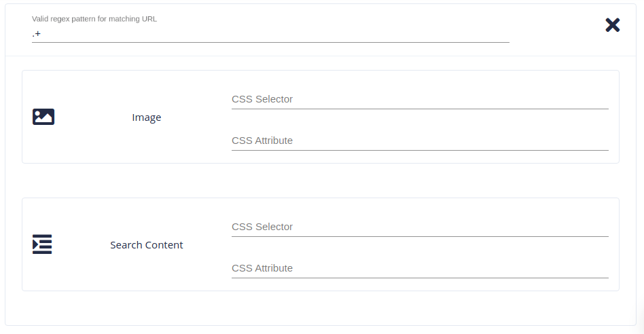
Task: Click empty space below the Search Content card
Action: [x=320, y=308]
